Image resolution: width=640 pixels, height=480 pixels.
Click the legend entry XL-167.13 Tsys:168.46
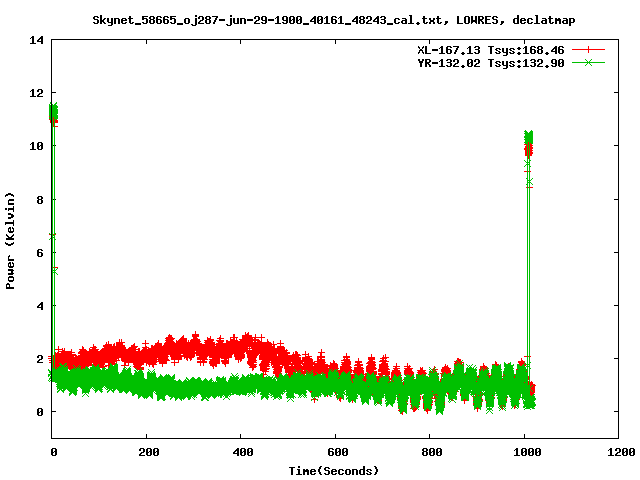point(490,50)
